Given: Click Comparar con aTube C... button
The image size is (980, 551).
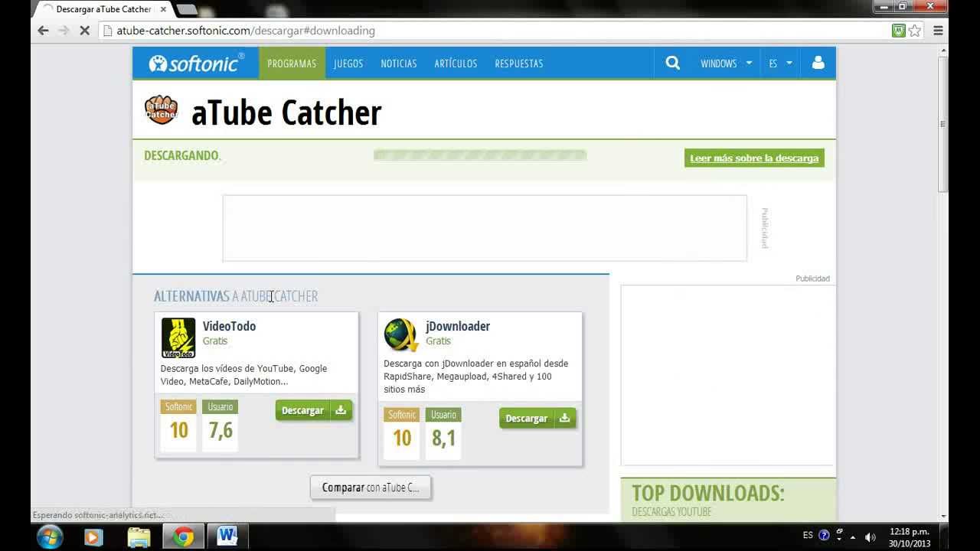Looking at the screenshot, I should [x=371, y=487].
